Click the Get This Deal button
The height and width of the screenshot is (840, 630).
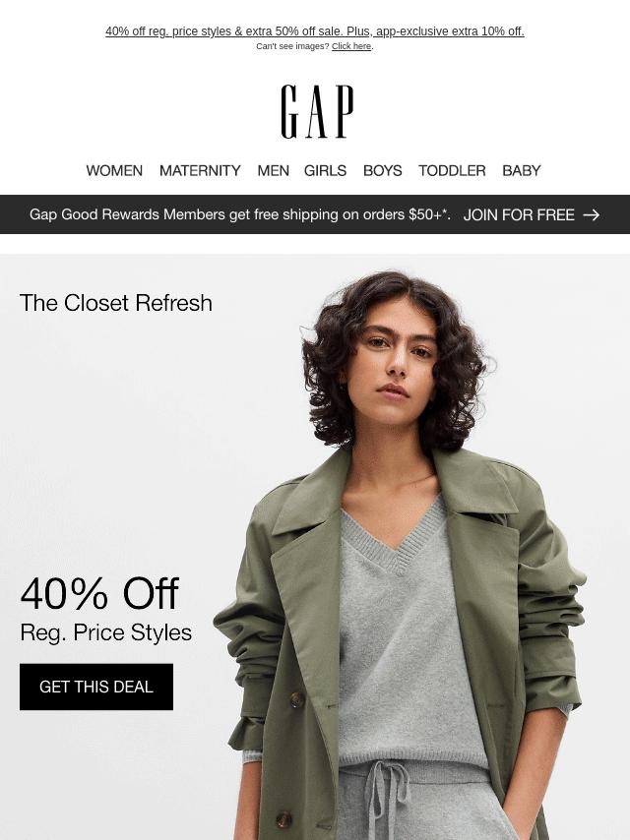pyautogui.click(x=96, y=687)
